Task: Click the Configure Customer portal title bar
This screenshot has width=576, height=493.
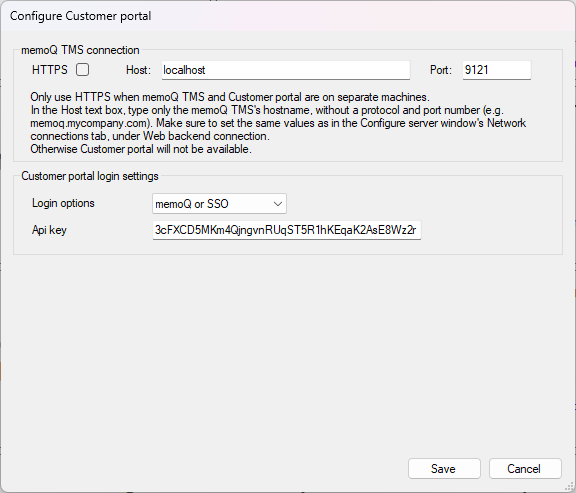Action: click(x=288, y=16)
